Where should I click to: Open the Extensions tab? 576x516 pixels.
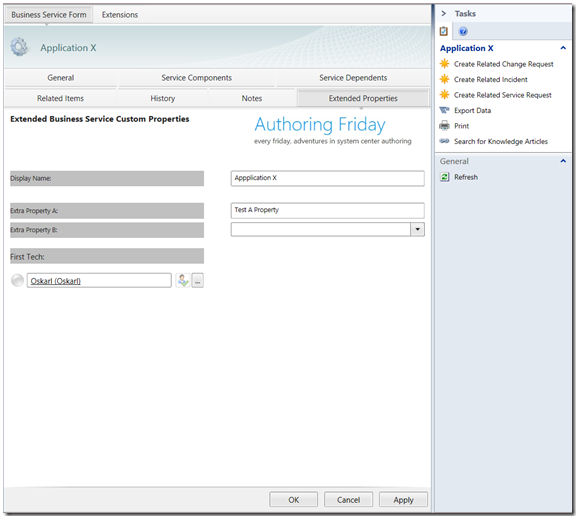[120, 15]
